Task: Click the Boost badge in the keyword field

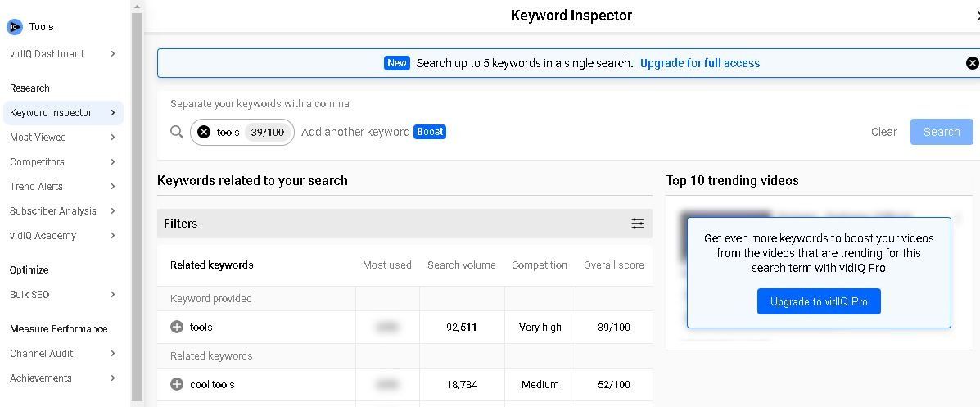Action: (x=430, y=132)
